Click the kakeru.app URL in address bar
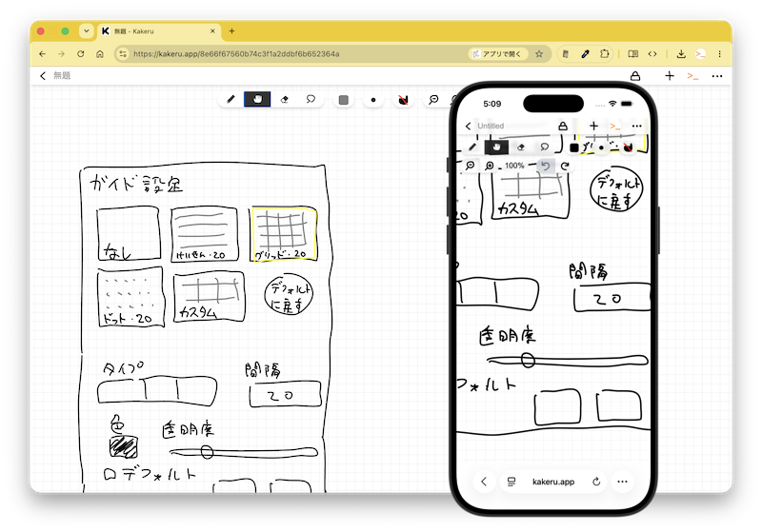762x532 pixels. click(236, 54)
